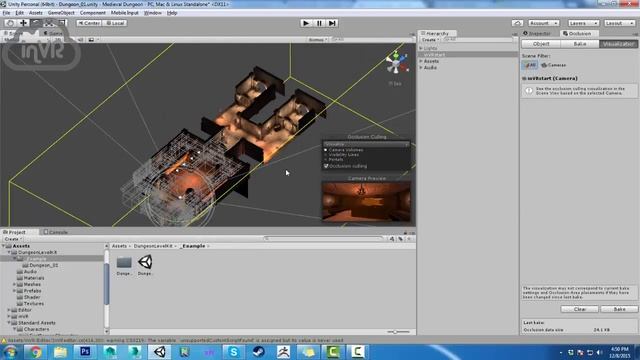Open the Account dropdown
The height and width of the screenshot is (360, 640).
click(x=543, y=23)
